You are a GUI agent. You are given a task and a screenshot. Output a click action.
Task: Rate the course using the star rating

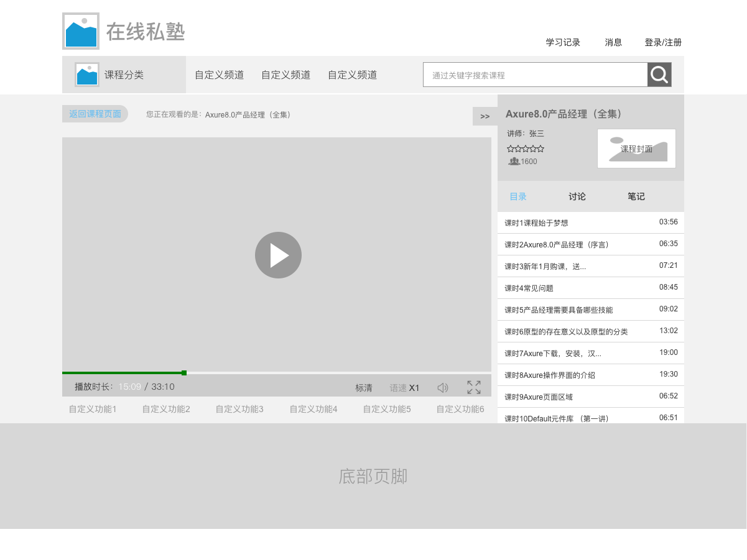pos(526,149)
